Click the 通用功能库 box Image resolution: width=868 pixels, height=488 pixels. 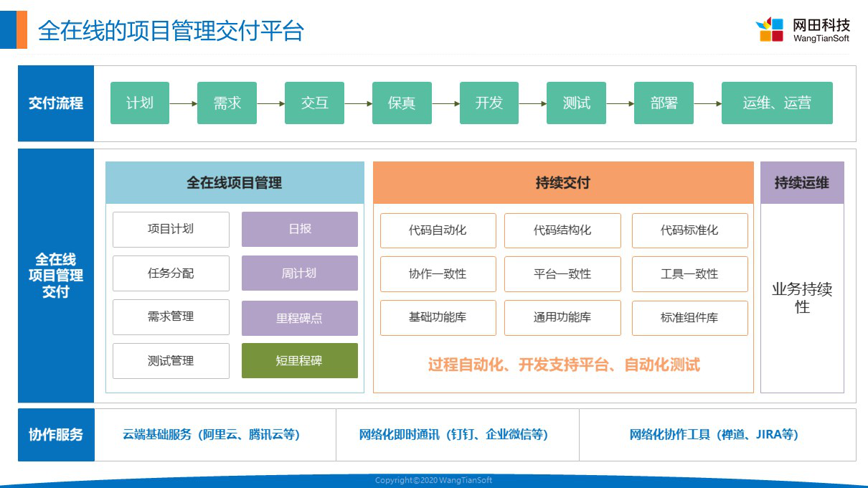[x=562, y=318]
